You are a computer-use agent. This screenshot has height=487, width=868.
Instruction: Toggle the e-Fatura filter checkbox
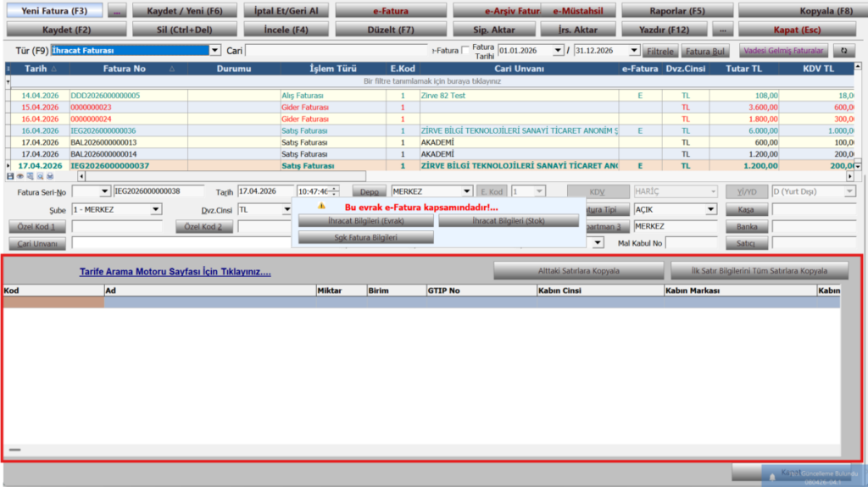click(x=465, y=50)
